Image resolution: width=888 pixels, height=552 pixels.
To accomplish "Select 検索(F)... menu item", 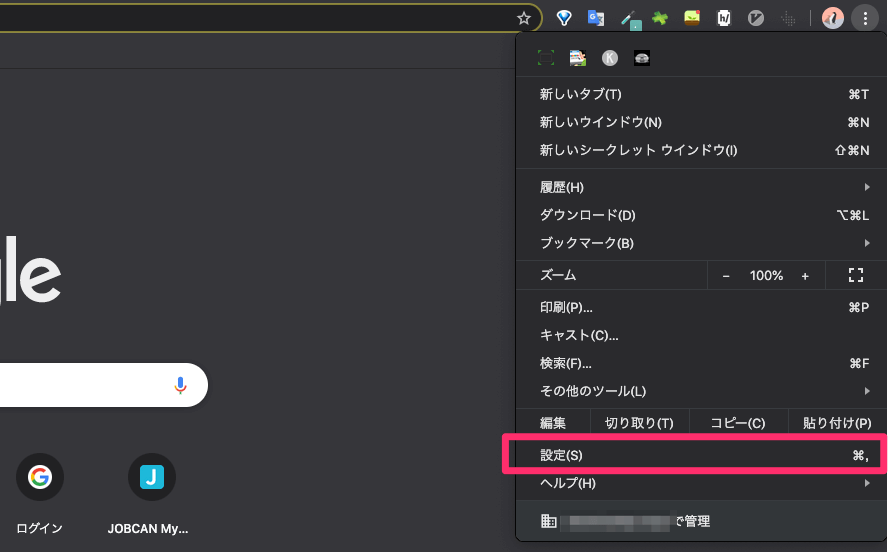I will coord(701,363).
